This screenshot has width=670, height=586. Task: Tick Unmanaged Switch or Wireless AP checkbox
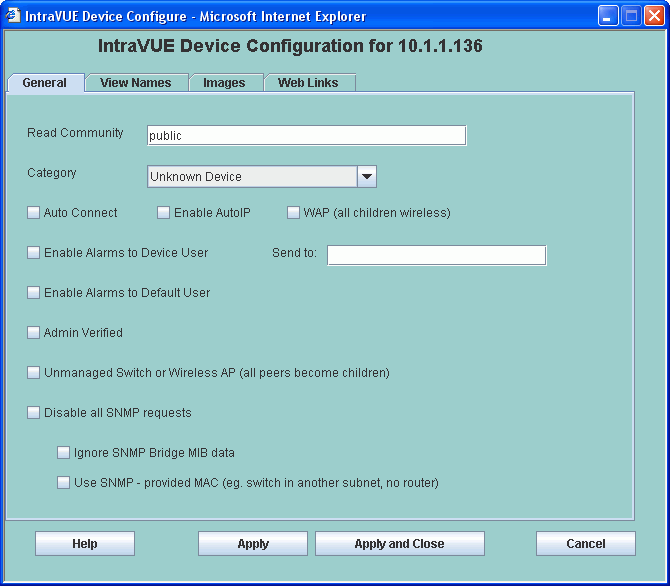33,373
